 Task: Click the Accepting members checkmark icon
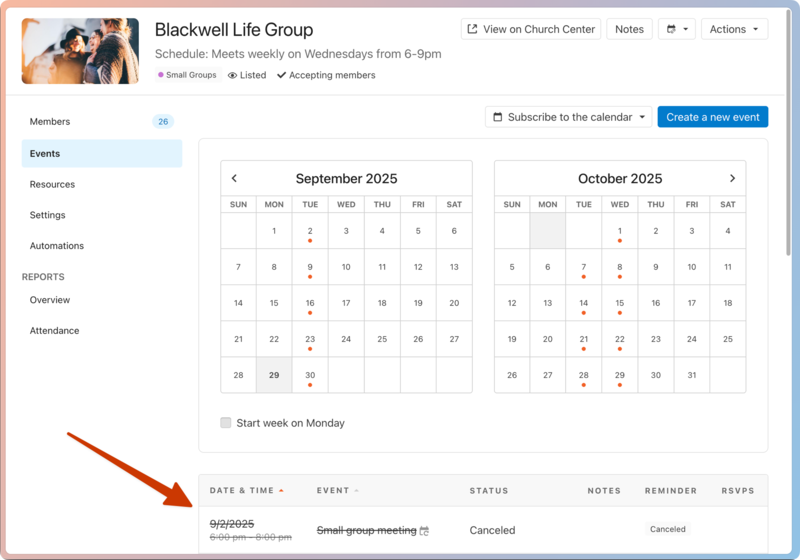tap(281, 75)
